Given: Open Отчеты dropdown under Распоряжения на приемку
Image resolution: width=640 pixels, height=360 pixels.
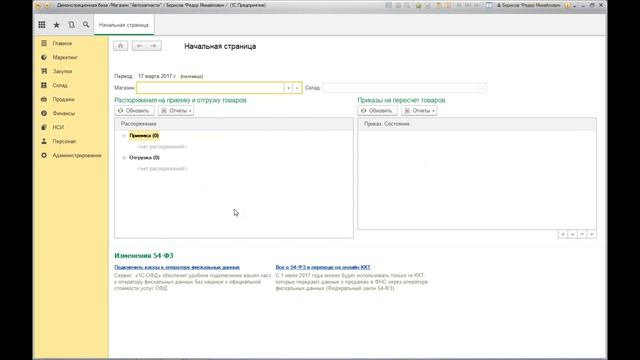Looking at the screenshot, I should [x=176, y=111].
